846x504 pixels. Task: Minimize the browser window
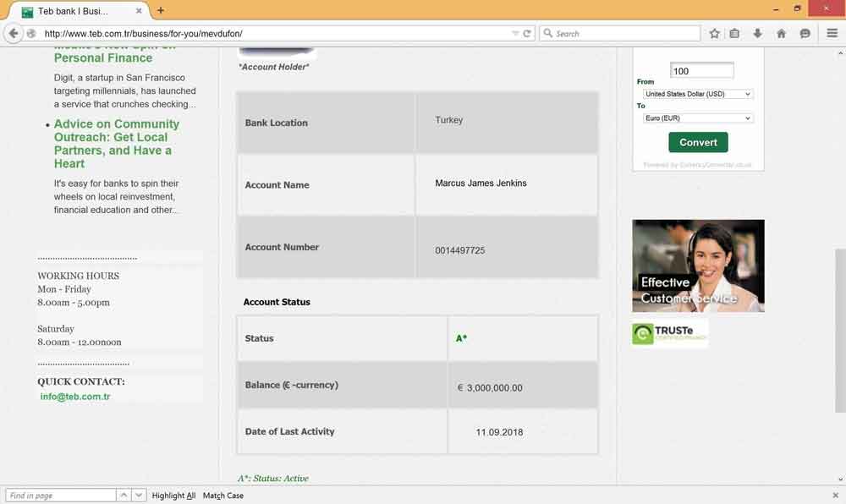coord(775,9)
